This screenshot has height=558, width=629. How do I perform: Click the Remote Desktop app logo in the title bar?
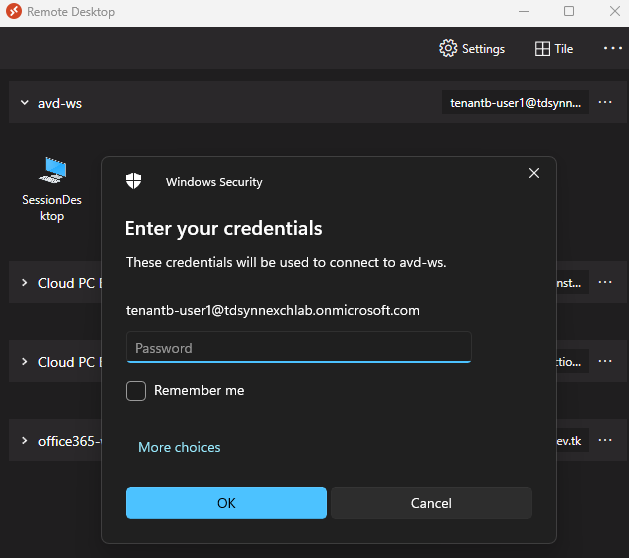coord(14,11)
